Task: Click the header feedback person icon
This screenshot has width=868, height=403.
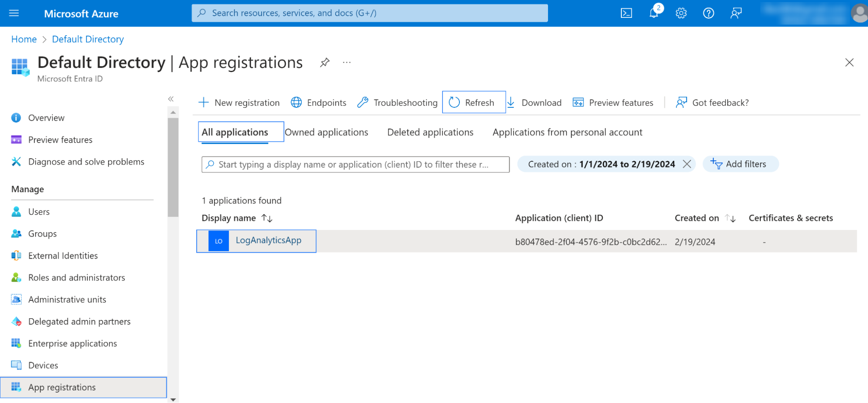Action: pyautogui.click(x=736, y=13)
